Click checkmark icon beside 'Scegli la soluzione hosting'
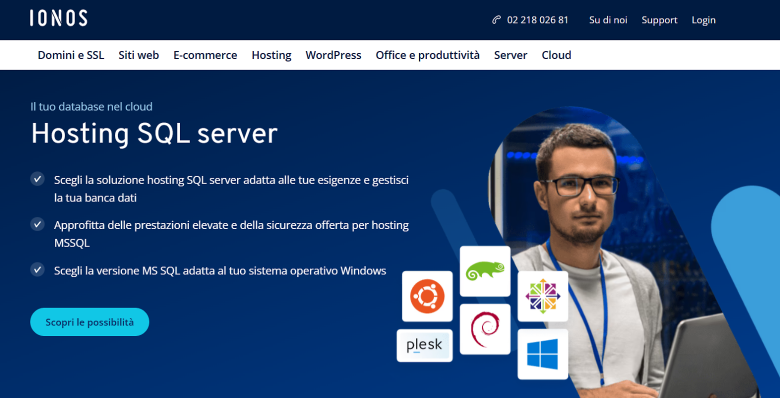Viewport: 780px width, 398px height. [37, 179]
